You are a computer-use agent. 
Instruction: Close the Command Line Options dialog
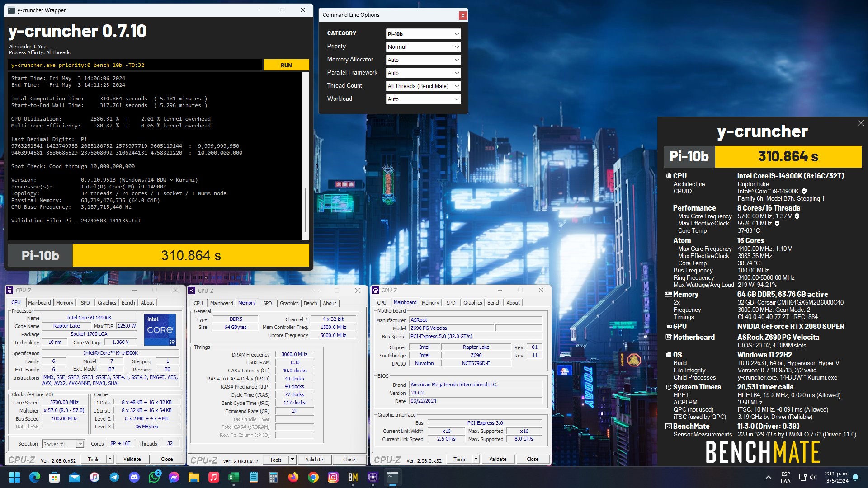(462, 15)
